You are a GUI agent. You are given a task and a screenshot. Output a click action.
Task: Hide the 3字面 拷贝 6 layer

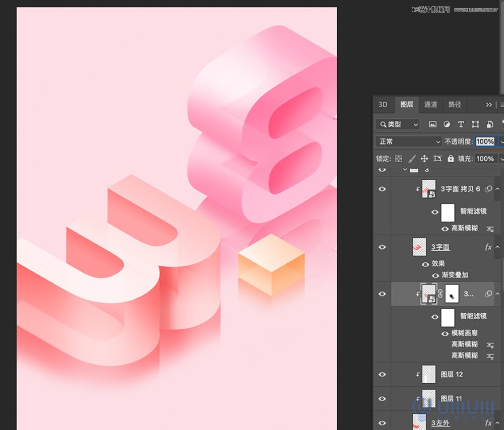(382, 189)
